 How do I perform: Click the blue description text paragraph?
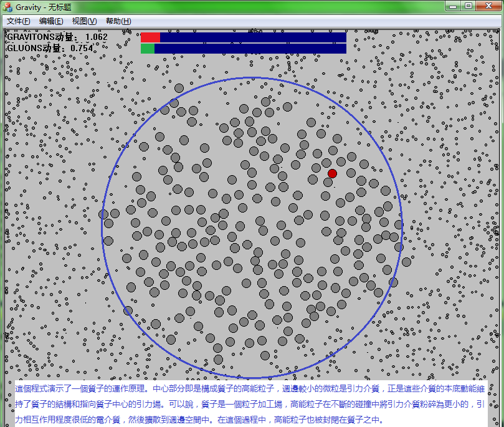tap(250, 404)
